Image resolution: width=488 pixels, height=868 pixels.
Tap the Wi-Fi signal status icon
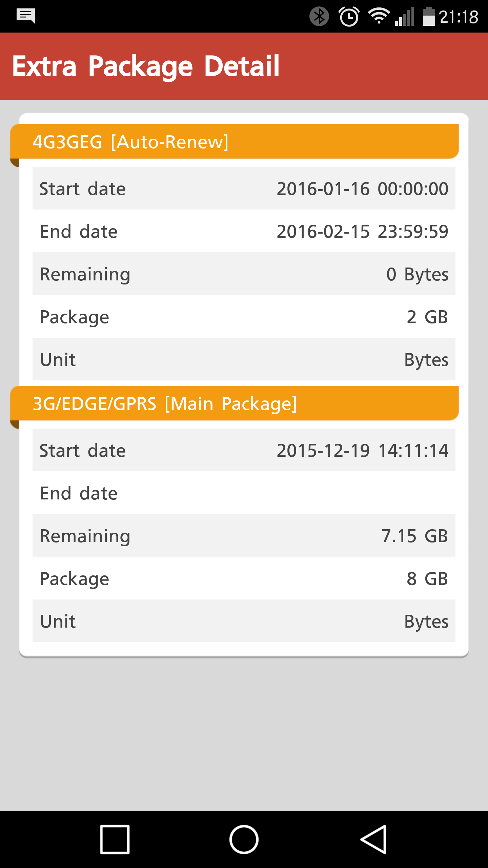pyautogui.click(x=379, y=16)
